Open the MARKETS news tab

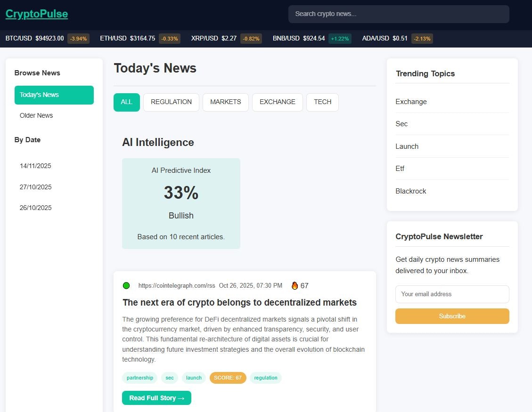coord(225,102)
